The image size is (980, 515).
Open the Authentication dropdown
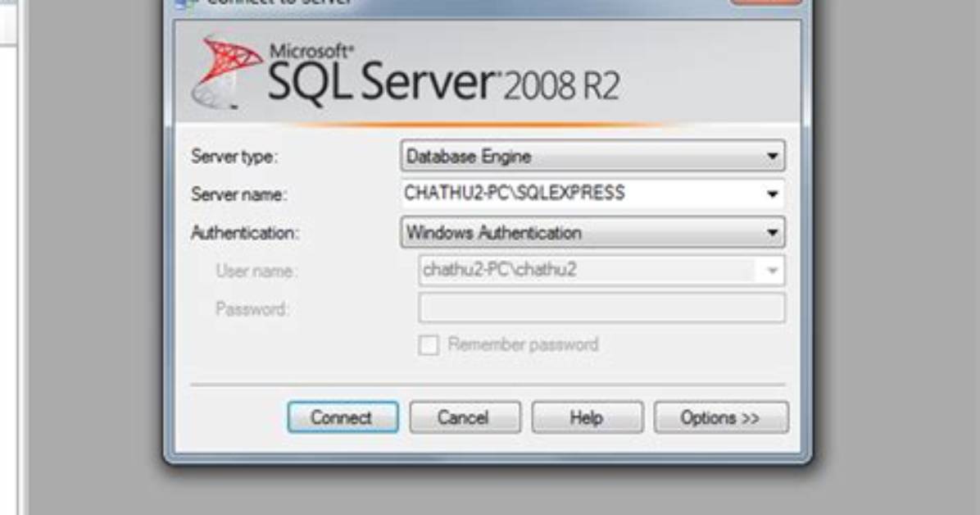click(x=592, y=233)
